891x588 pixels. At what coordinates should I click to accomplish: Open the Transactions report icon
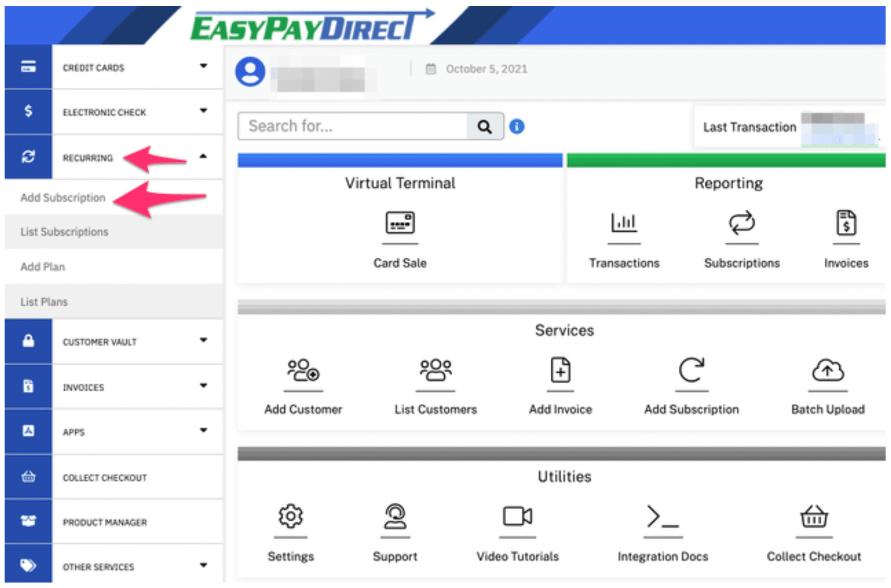click(x=624, y=223)
